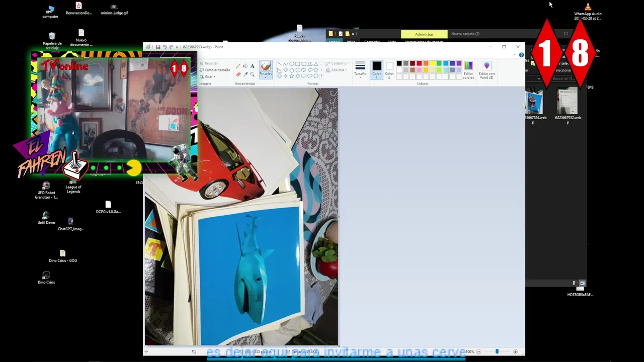Select the Dino Crisis desktop shortcut
This screenshot has height=362, width=644.
[x=46, y=278]
